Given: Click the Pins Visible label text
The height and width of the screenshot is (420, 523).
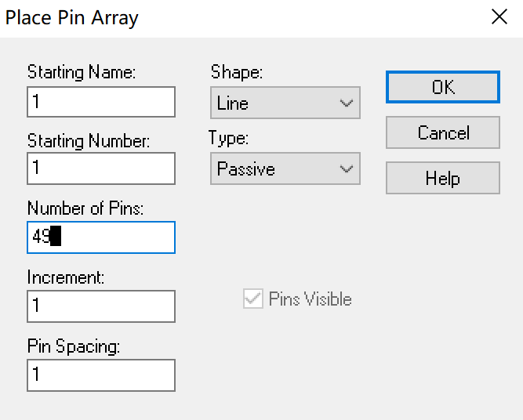Looking at the screenshot, I should [311, 299].
